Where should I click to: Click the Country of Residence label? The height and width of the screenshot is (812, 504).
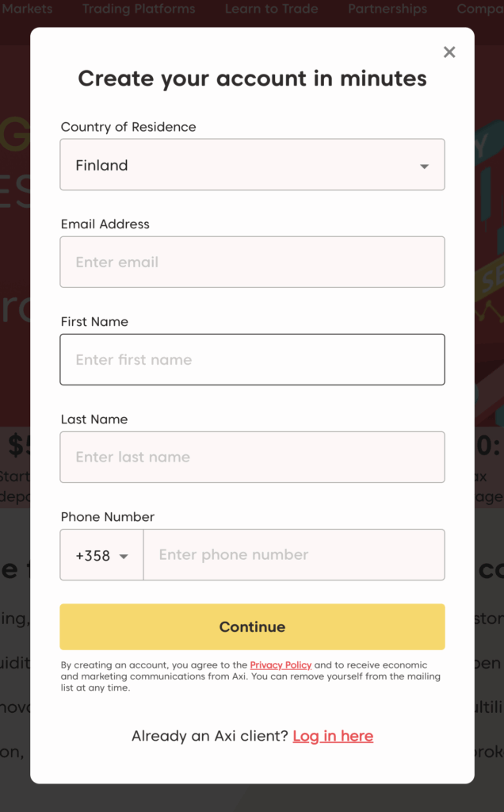[x=128, y=127]
